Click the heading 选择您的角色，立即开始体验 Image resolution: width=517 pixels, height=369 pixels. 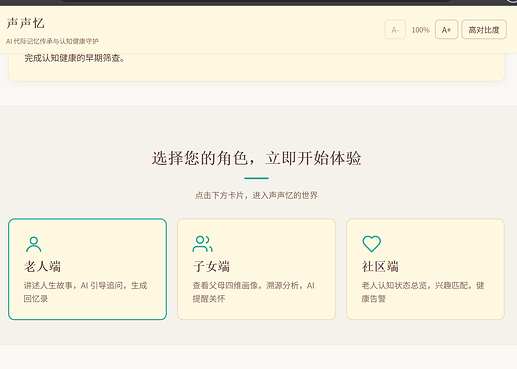tap(256, 158)
